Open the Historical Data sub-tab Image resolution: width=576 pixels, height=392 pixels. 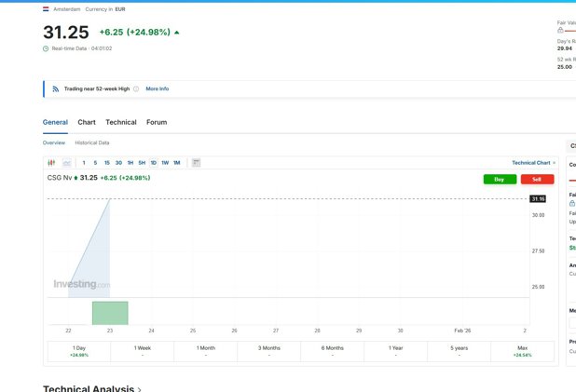coord(92,143)
